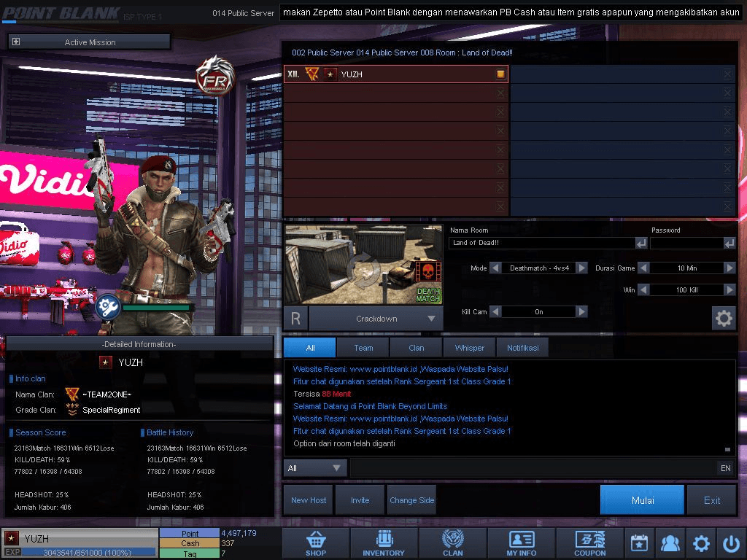Click the TEAM2ONE clan emblem in Info clan
The image size is (747, 560).
(72, 394)
